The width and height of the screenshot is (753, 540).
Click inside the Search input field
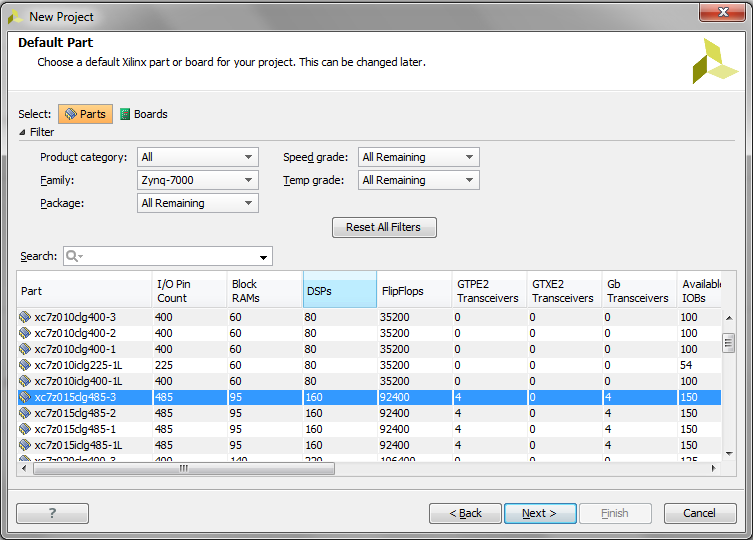[168, 256]
